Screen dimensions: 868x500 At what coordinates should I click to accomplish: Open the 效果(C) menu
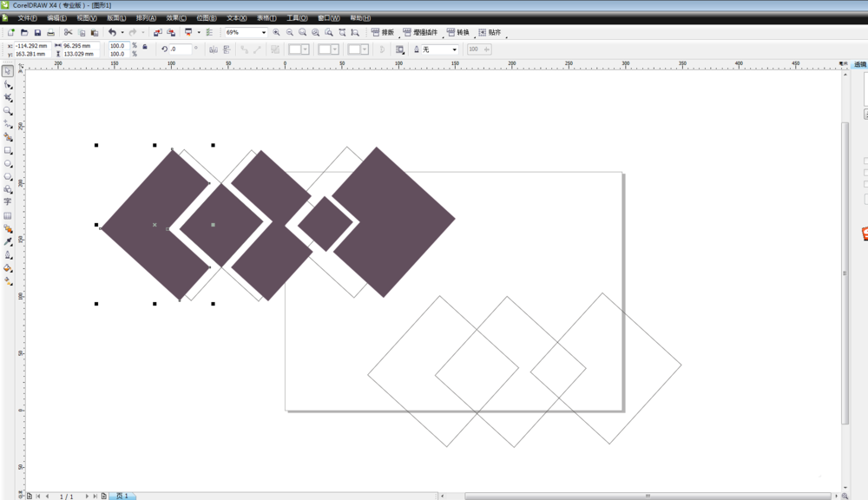click(176, 17)
